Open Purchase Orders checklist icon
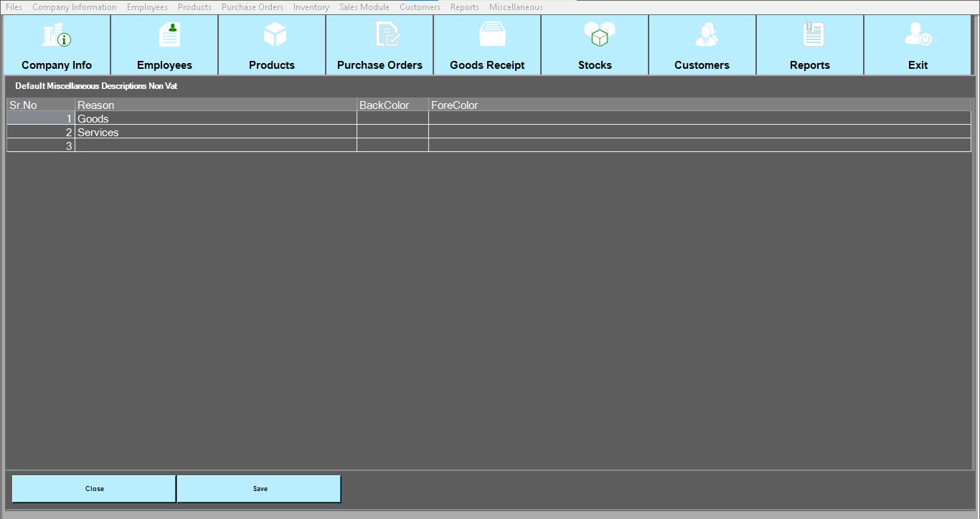The height and width of the screenshot is (519, 980). click(x=387, y=34)
